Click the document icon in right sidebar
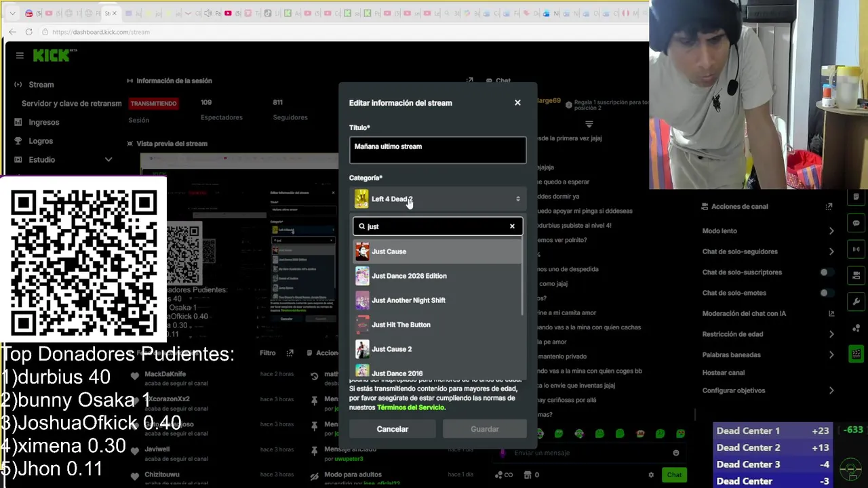This screenshot has height=488, width=868. click(x=856, y=197)
